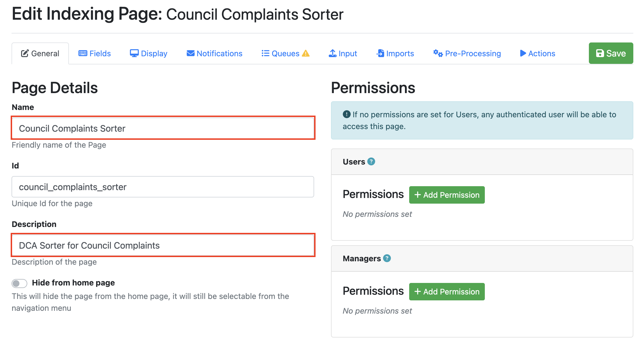The height and width of the screenshot is (342, 644).
Task: Add Permission under Users section
Action: click(x=447, y=195)
